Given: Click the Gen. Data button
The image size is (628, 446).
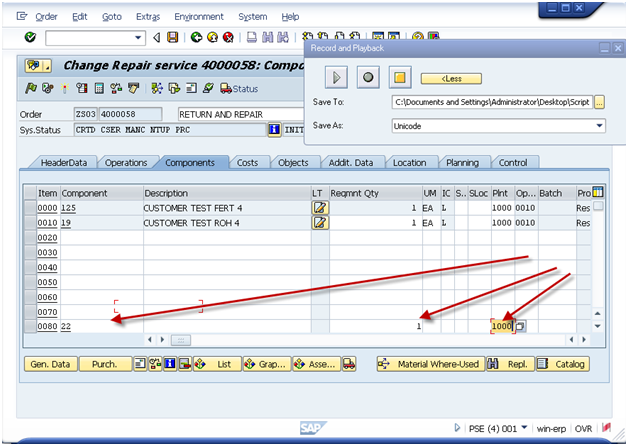Looking at the screenshot, I should point(50,364).
